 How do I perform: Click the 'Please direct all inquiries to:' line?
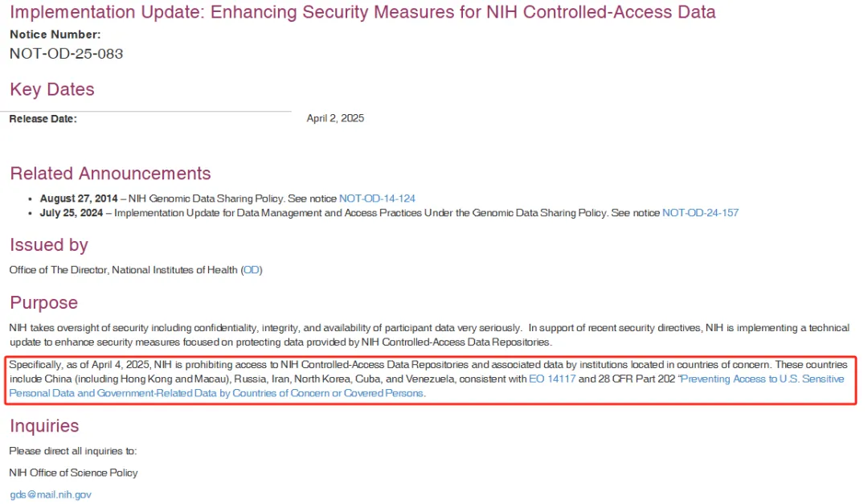[73, 451]
